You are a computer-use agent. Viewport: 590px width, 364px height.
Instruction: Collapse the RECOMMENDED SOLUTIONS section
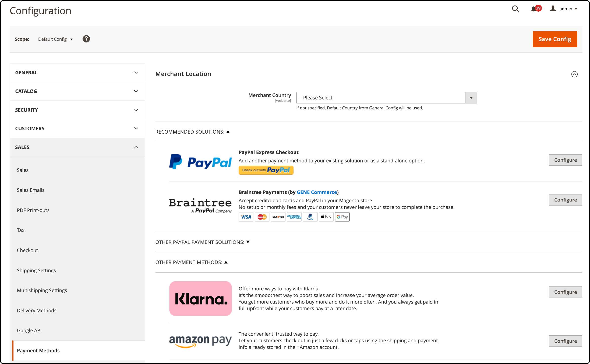click(192, 132)
